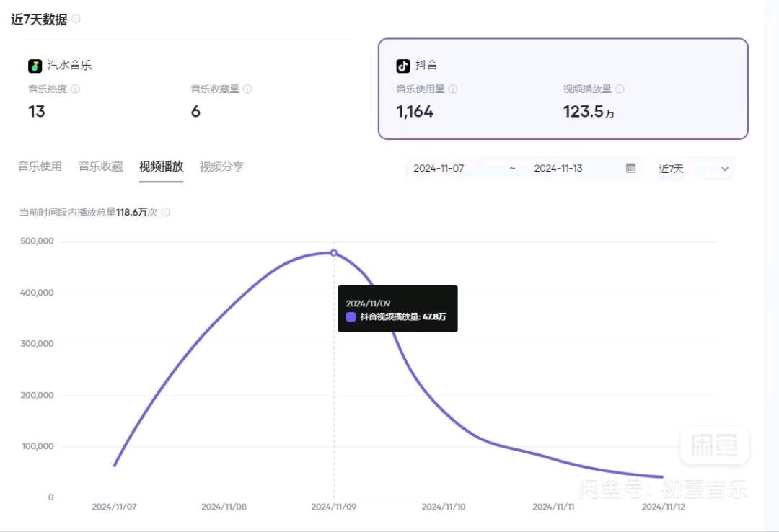Click the 视频播放量 value 123.5万

click(589, 112)
